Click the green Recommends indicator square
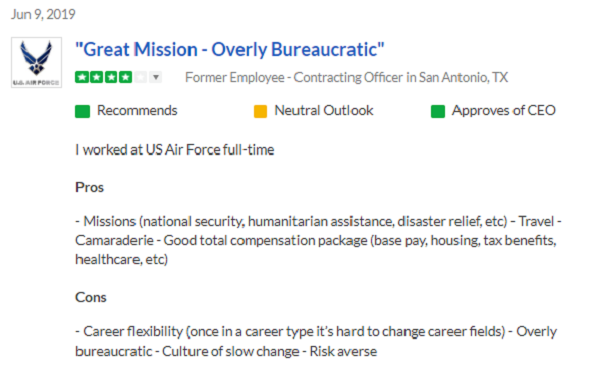Screen dimensions: 594x369 (82, 112)
